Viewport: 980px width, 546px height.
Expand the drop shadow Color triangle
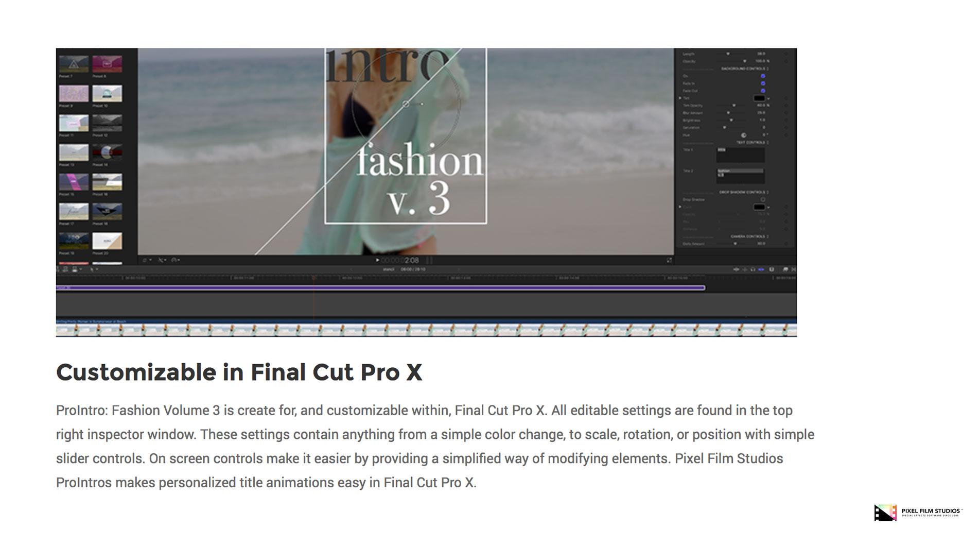pos(680,207)
